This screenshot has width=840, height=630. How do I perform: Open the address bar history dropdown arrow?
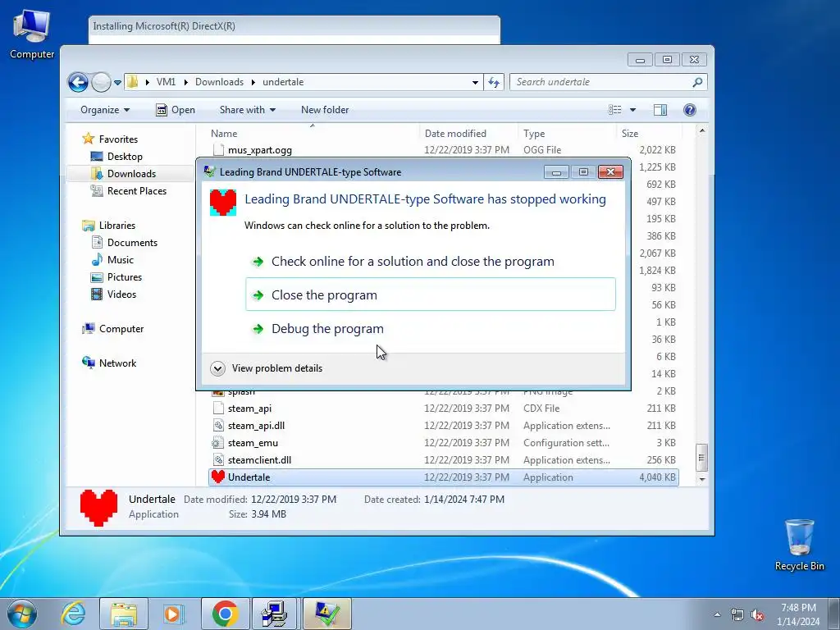(475, 83)
